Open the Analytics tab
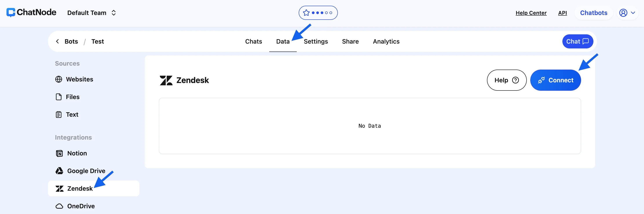This screenshot has width=644, height=214. tap(386, 41)
